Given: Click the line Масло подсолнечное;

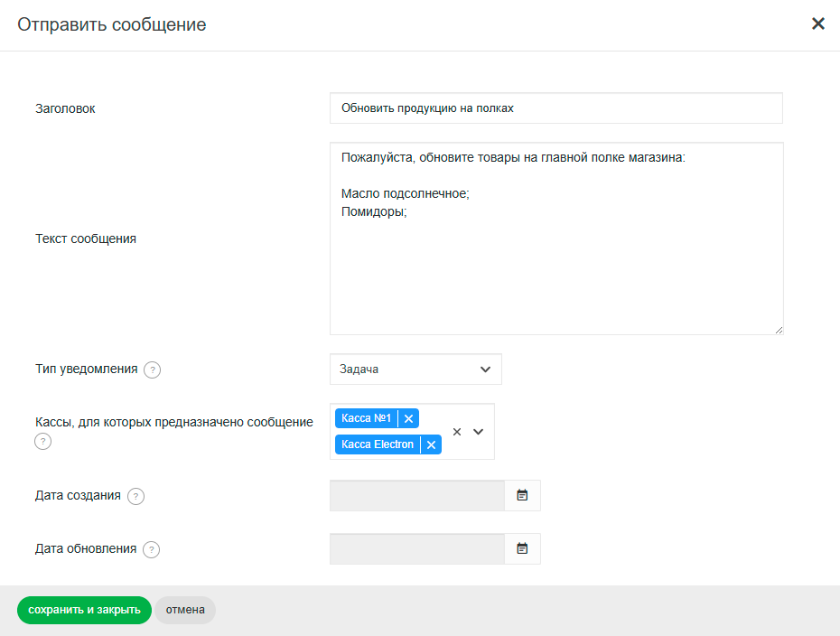Looking at the screenshot, I should tap(405, 194).
